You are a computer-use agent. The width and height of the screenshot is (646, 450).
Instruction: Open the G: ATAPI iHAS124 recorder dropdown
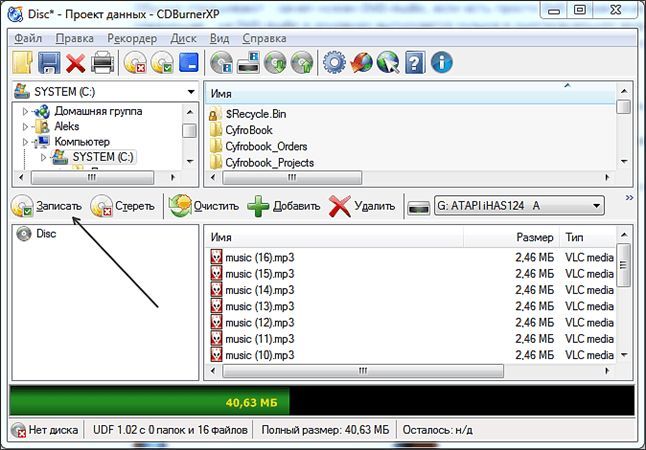coord(519,206)
